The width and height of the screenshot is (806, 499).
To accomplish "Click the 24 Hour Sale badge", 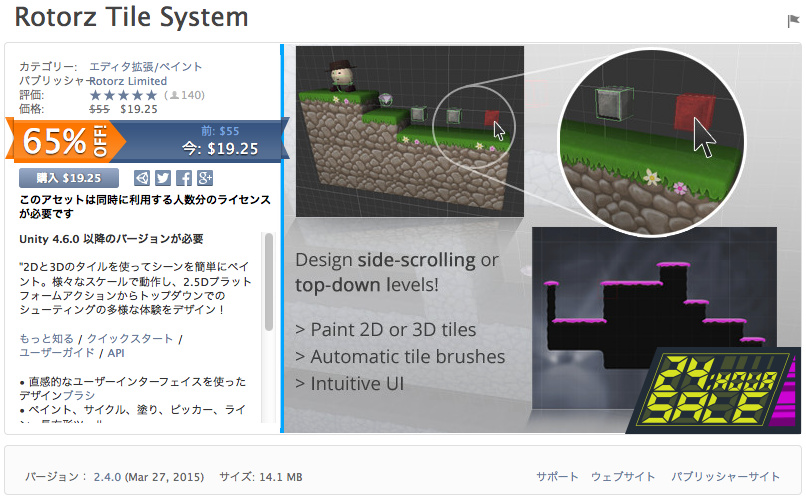I will pos(715,391).
